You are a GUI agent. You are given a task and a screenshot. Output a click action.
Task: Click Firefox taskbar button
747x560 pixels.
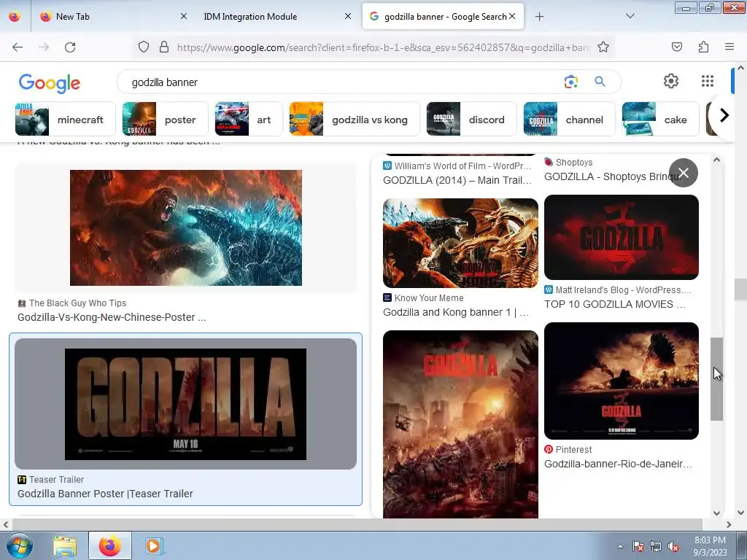point(109,545)
